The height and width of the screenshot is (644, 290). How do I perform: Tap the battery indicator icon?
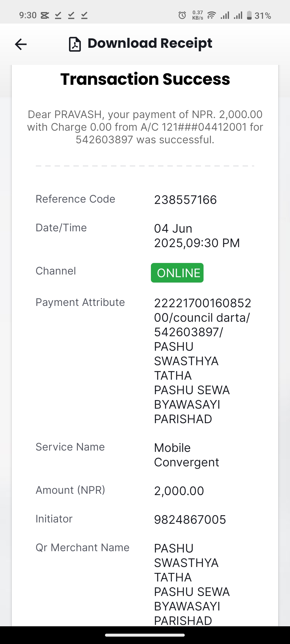(249, 15)
